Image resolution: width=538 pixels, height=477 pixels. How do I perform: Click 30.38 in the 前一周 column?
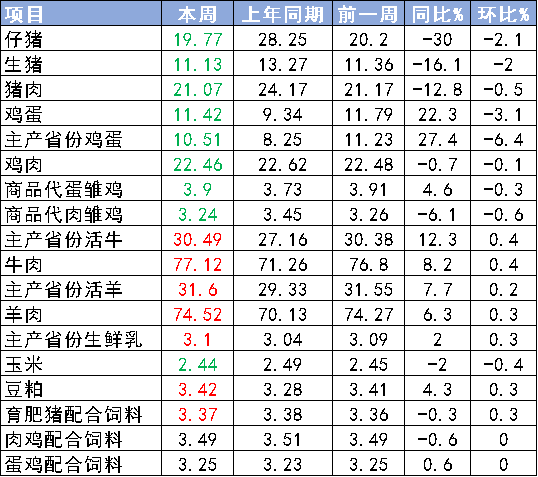[369, 240]
